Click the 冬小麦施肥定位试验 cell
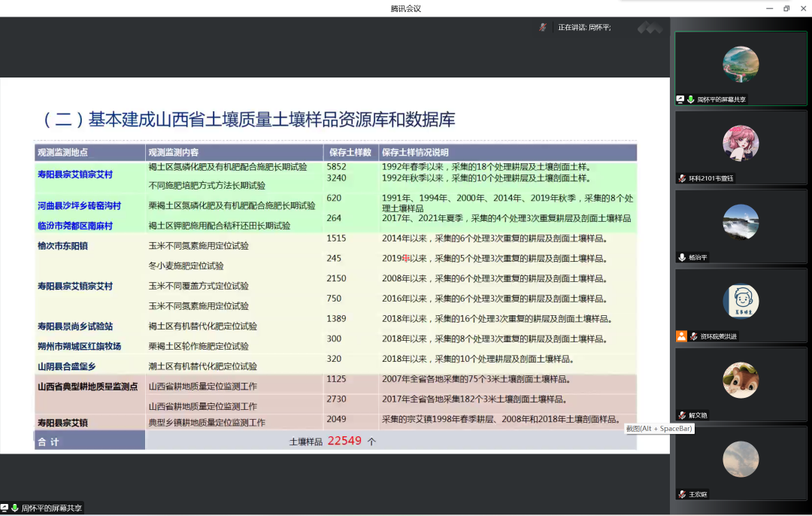Viewport: 812px width, 516px height. click(186, 266)
